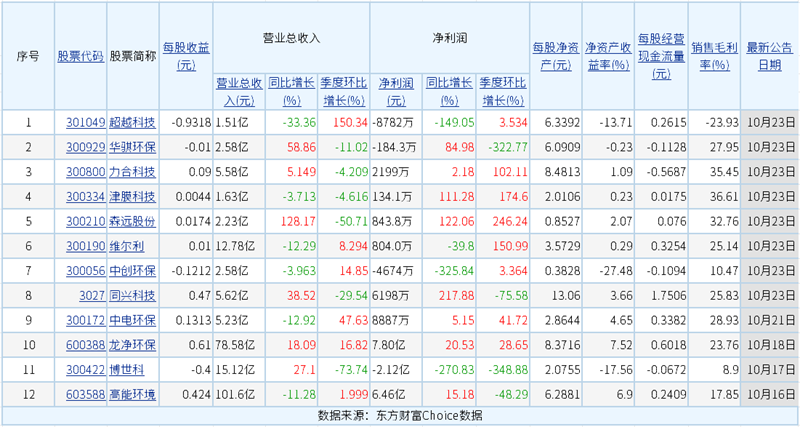Open the 龙净环保 stock name link

[132, 345]
